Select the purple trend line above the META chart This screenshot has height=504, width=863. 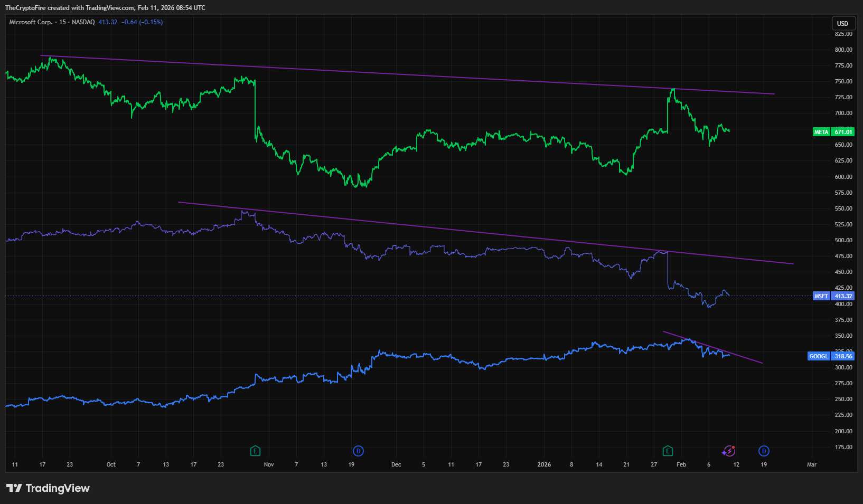[x=407, y=75]
